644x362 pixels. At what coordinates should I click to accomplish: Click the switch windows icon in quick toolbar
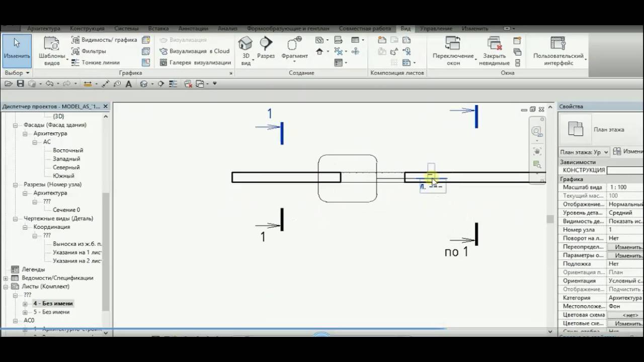click(x=200, y=84)
